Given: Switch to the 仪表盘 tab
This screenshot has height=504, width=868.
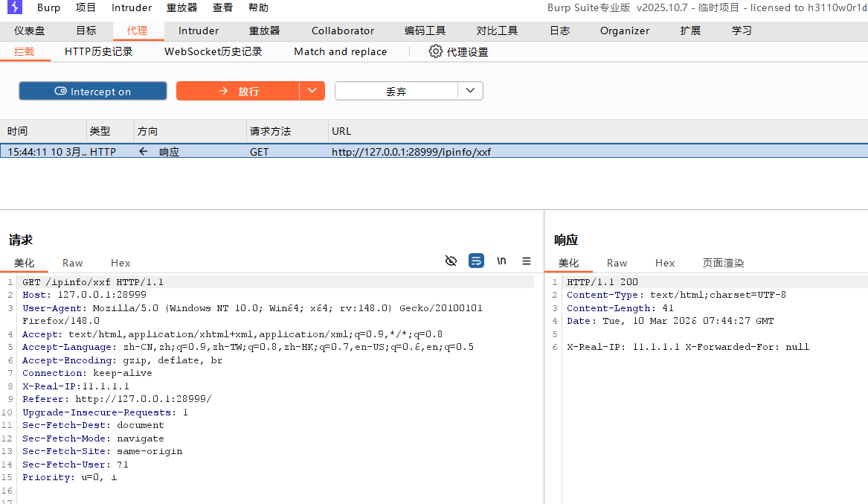Looking at the screenshot, I should (29, 31).
